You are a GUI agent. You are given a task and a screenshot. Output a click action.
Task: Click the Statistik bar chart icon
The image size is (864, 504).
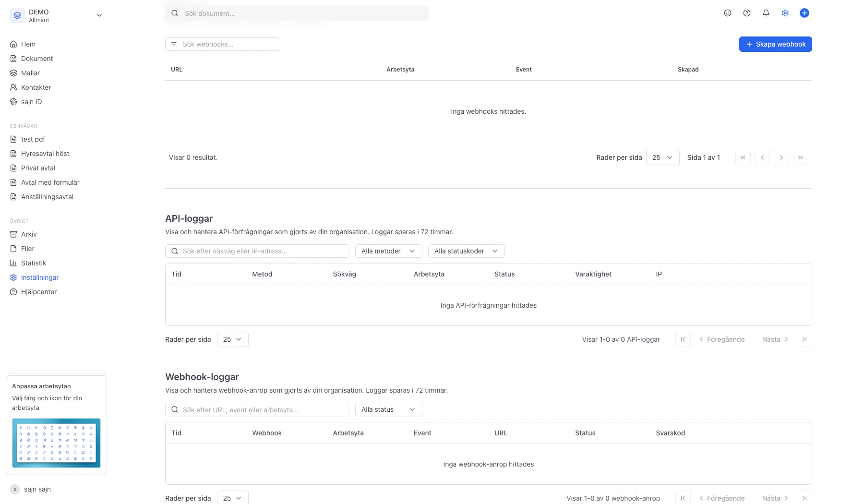(13, 263)
